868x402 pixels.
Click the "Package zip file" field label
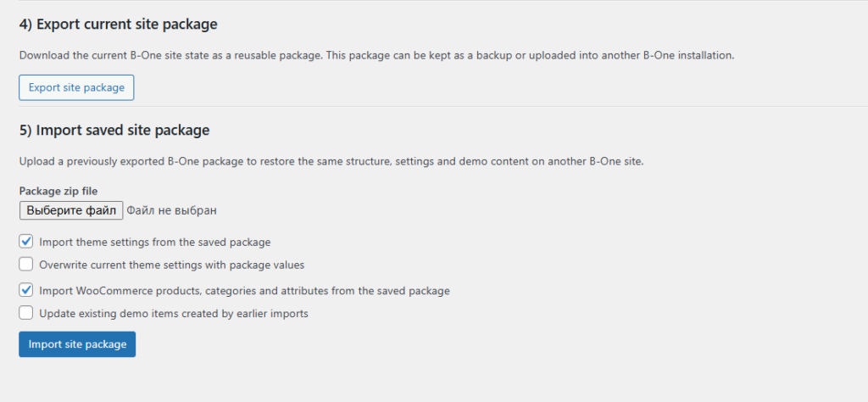(58, 191)
